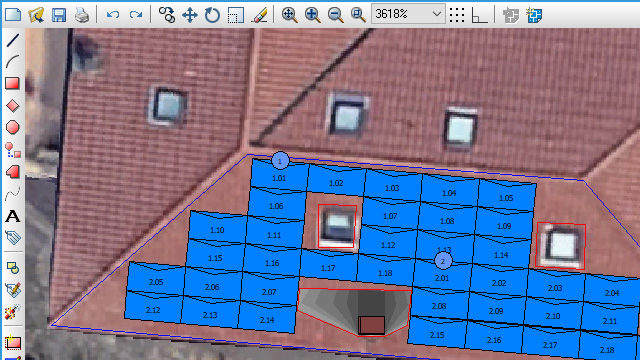This screenshot has width=640, height=360.
Task: Undo the last action
Action: point(113,15)
